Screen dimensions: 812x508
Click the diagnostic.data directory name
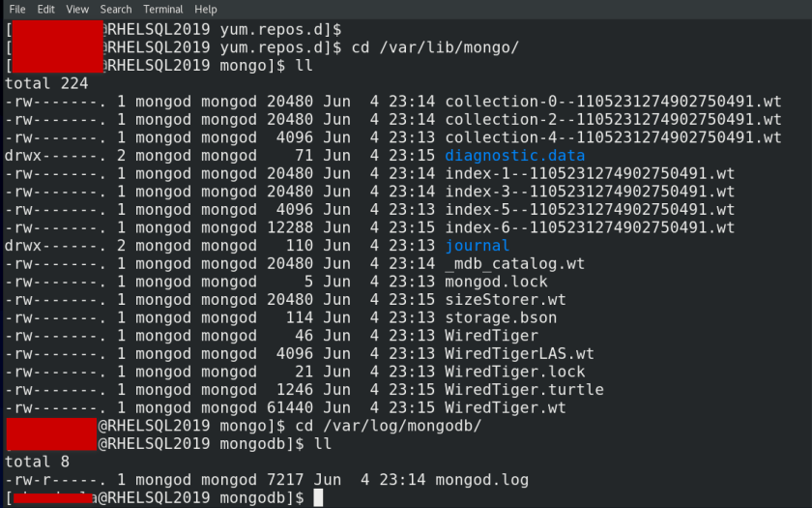[x=514, y=156]
